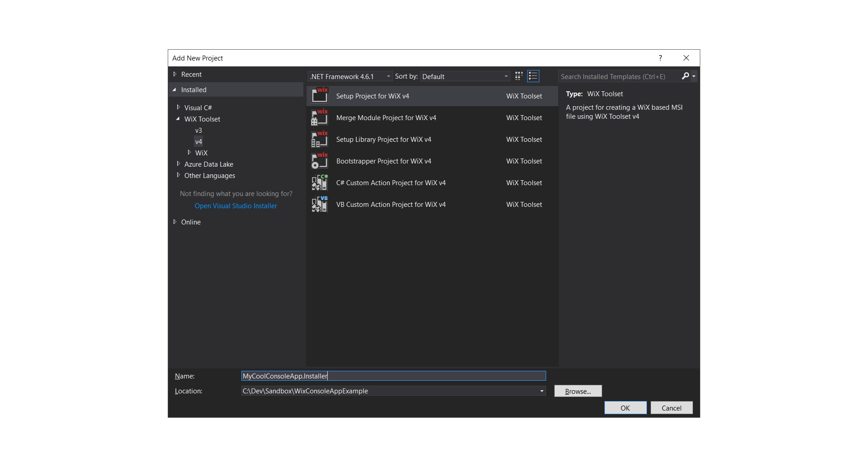
Task: Click the search magnifier icon
Action: click(x=686, y=76)
